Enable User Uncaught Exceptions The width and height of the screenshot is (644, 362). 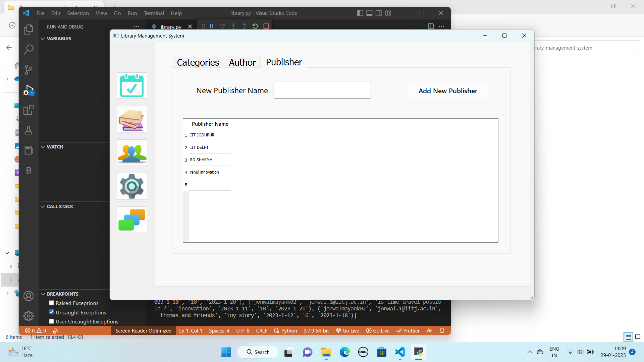[x=51, y=321]
